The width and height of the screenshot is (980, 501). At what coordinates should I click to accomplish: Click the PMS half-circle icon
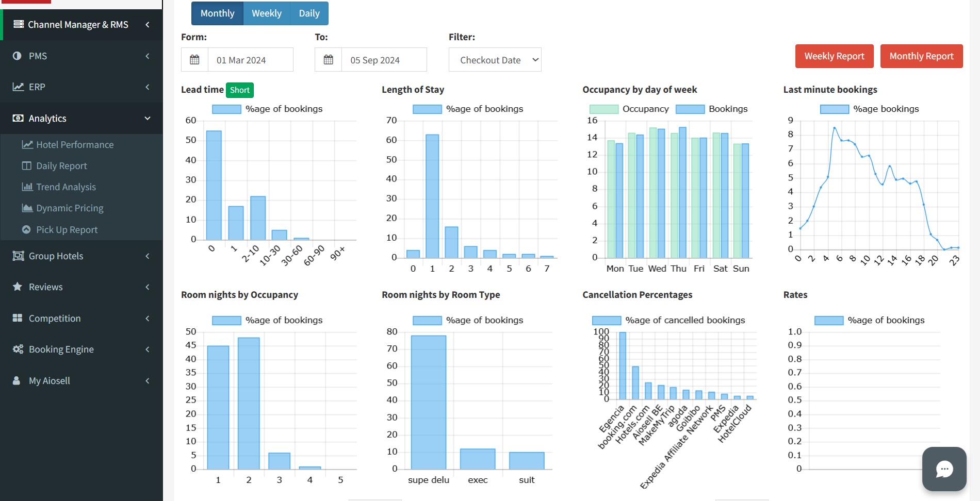[17, 56]
